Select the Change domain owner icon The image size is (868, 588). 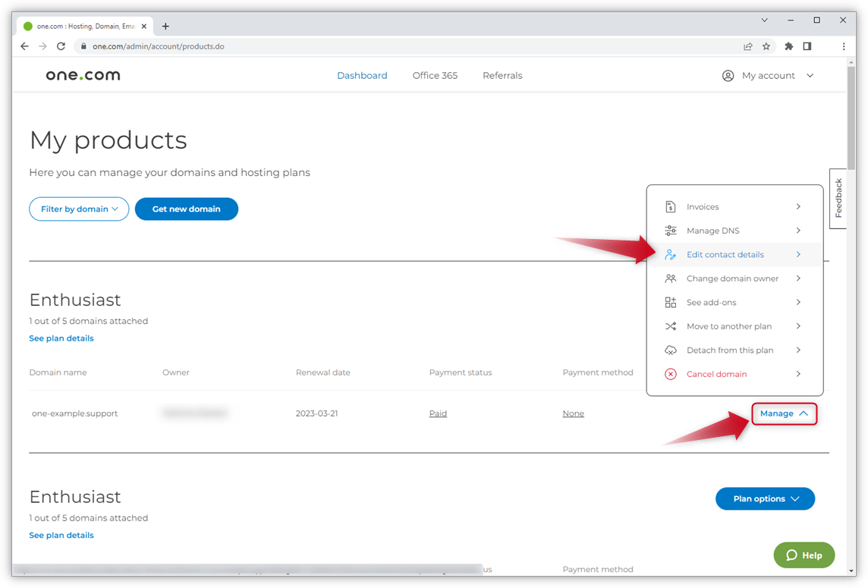coord(671,278)
